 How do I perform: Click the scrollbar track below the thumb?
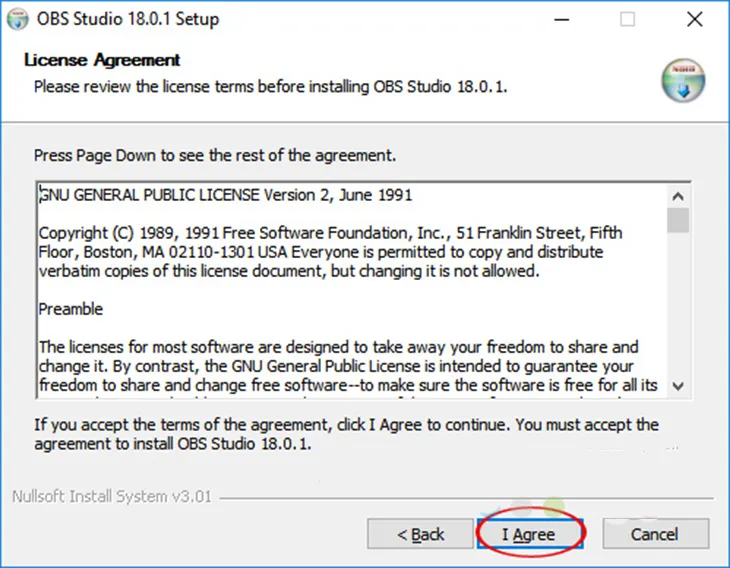point(678,310)
